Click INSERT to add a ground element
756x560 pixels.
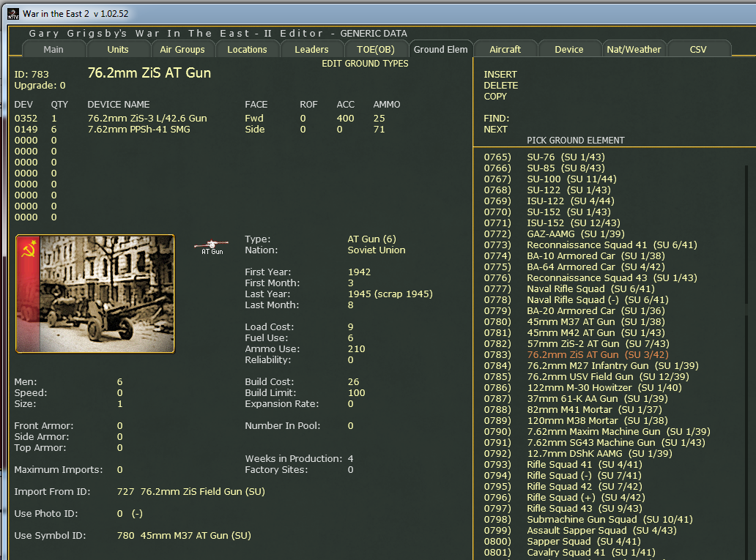(500, 75)
